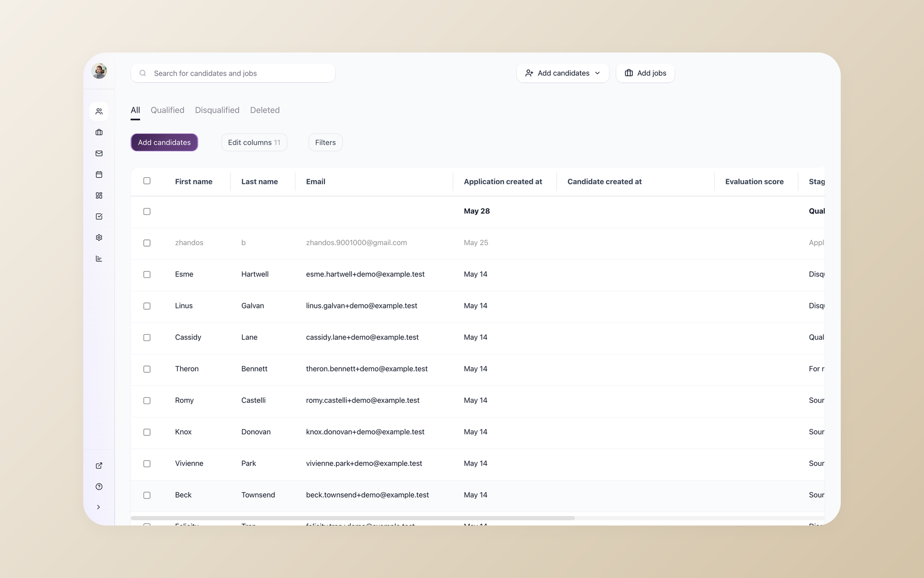This screenshot has height=578, width=924.
Task: Click cassidy.lane+demo@example.test email cell
Action: tap(362, 338)
